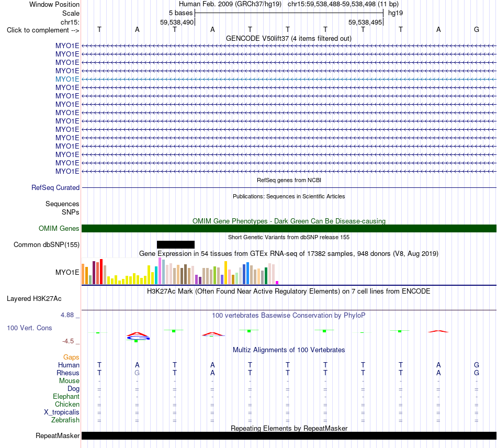Screen dimensions: 497x448
Task: Click the 'Click to complement -->' label
Action: tap(43, 30)
